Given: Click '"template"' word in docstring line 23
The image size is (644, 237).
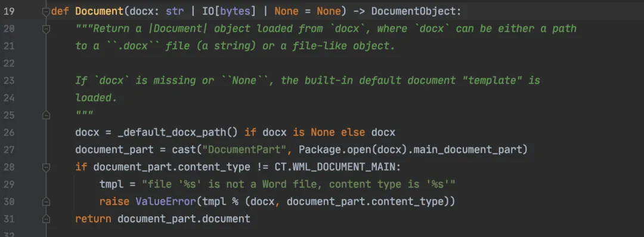Looking at the screenshot, I should pyautogui.click(x=492, y=81).
